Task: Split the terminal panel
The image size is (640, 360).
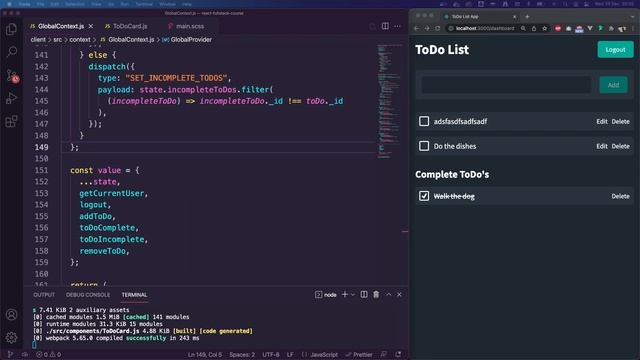Action: coord(364,294)
